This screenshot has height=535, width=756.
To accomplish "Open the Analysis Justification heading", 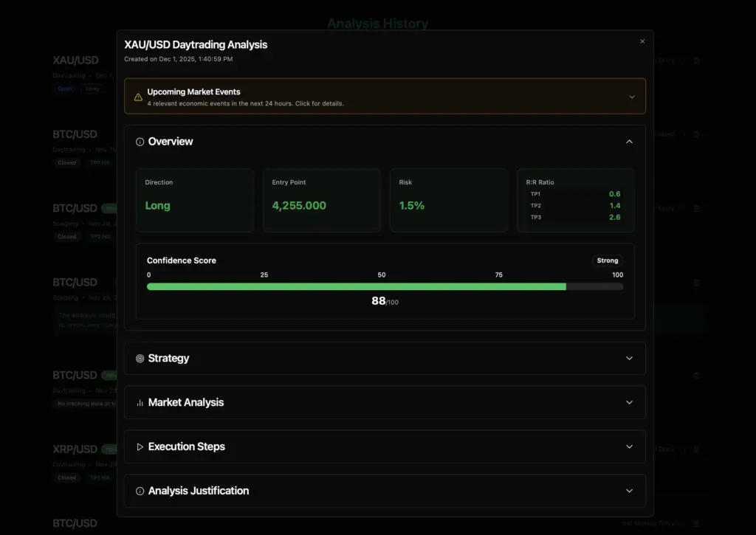I will 198,491.
